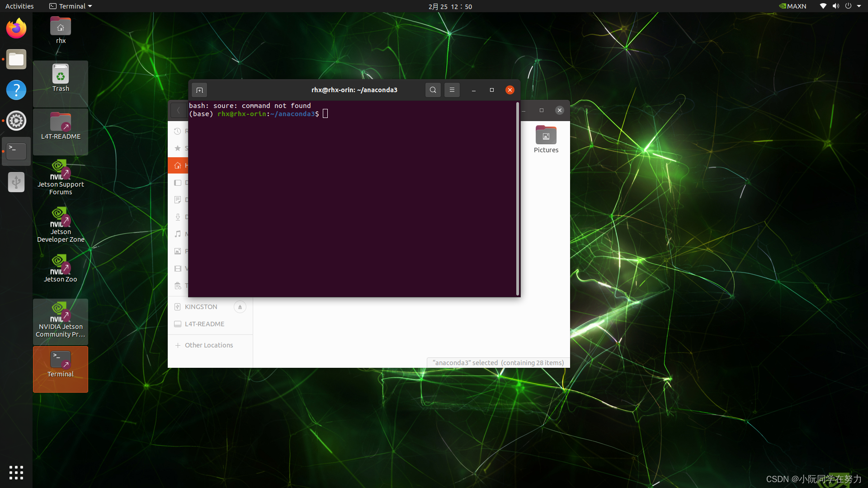Open the terminal hamburger menu
Screen dimensions: 868x488
coord(452,90)
